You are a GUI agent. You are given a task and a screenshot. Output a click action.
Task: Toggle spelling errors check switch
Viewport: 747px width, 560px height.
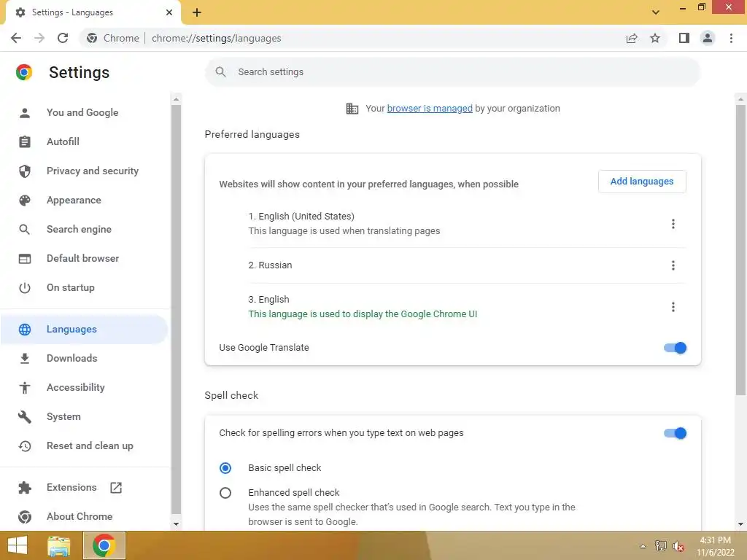click(x=675, y=433)
